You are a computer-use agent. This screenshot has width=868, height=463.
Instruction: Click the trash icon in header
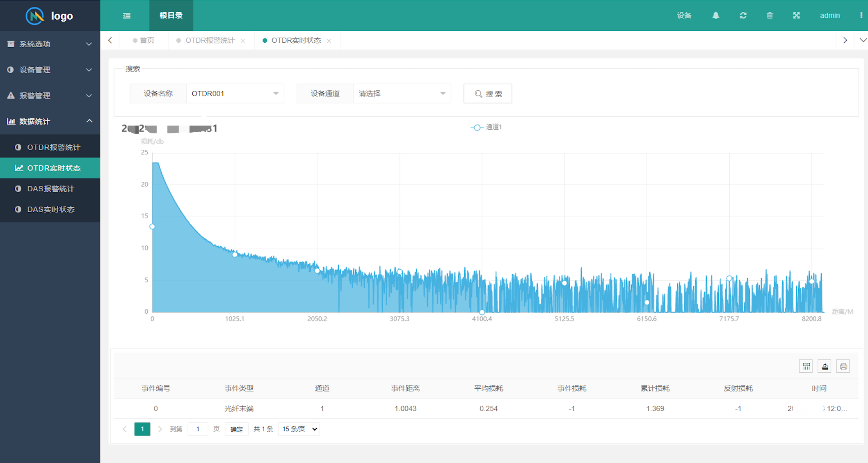pos(770,16)
